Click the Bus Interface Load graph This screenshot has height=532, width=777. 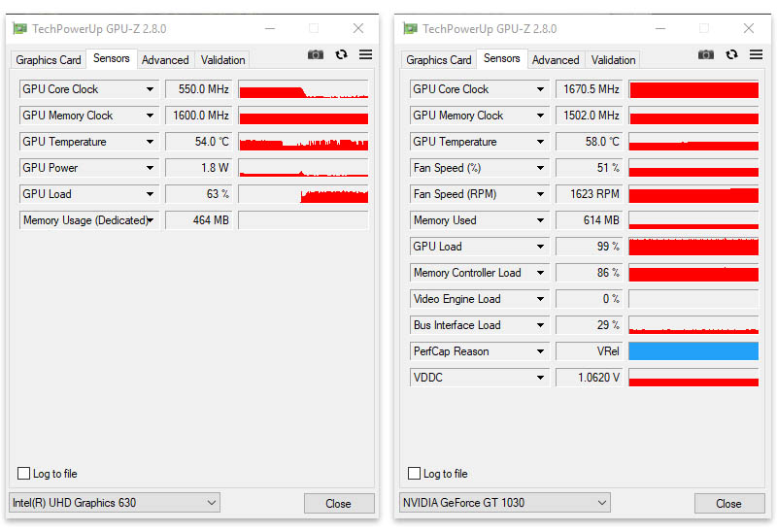coord(693,325)
